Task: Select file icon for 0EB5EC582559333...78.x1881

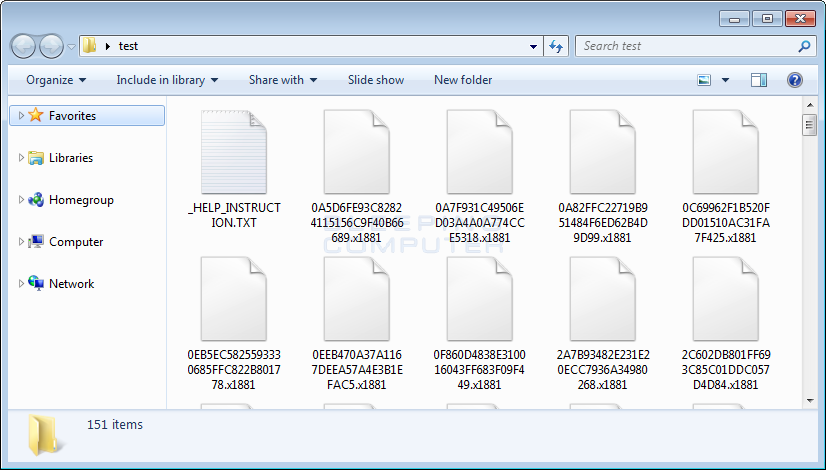Action: pyautogui.click(x=234, y=299)
